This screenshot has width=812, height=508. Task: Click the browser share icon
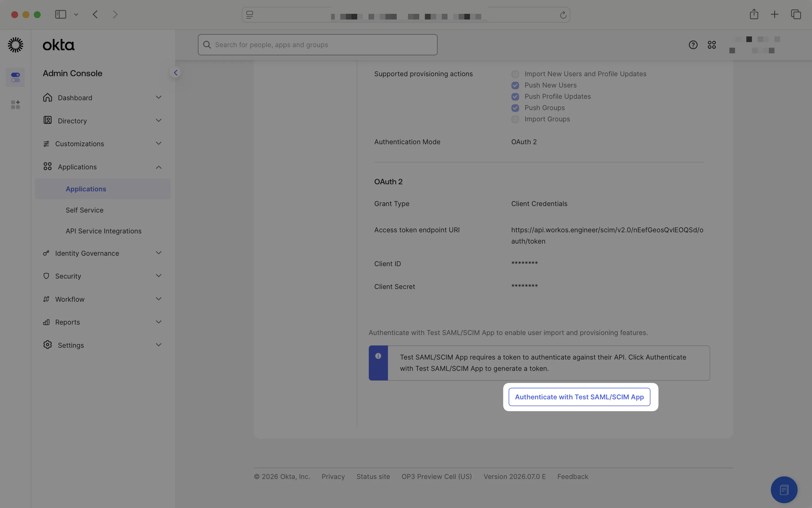(754, 14)
